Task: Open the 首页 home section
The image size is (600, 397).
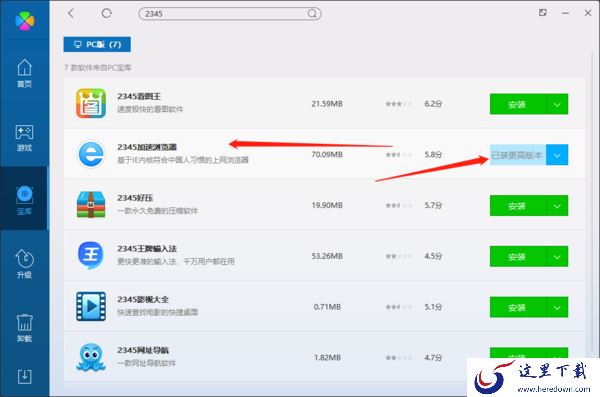Action: coord(24,74)
